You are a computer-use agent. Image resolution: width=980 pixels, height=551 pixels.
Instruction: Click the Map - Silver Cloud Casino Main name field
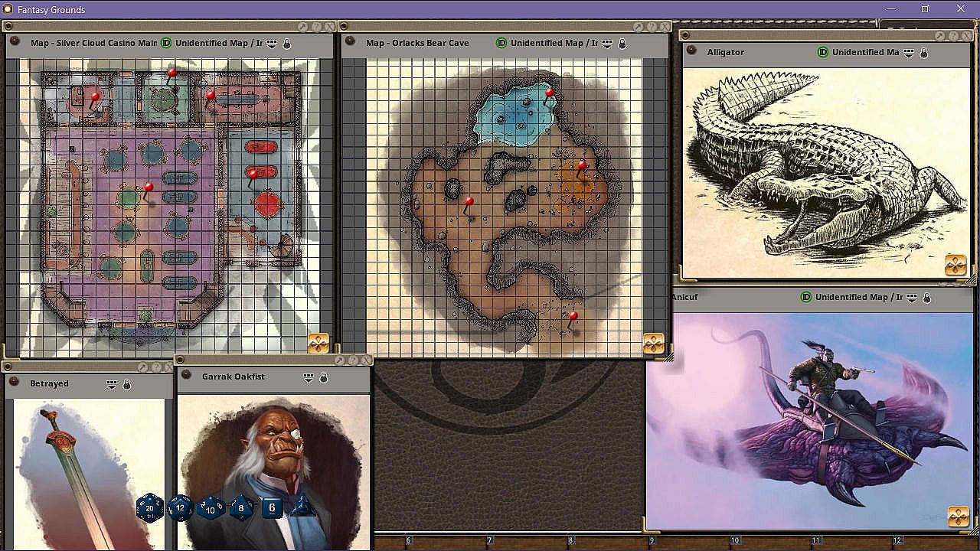click(x=93, y=43)
